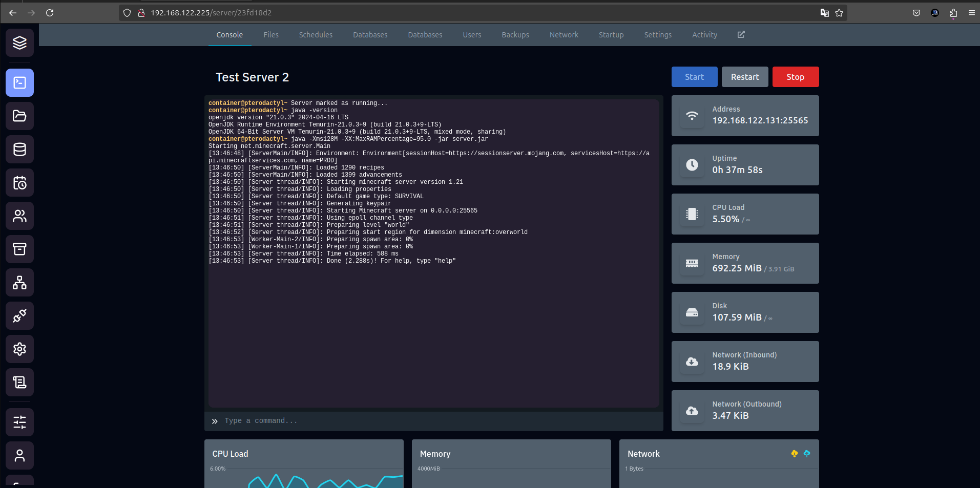Click the CPU load value 5.50%
Screen dimensions: 980x488
point(725,219)
